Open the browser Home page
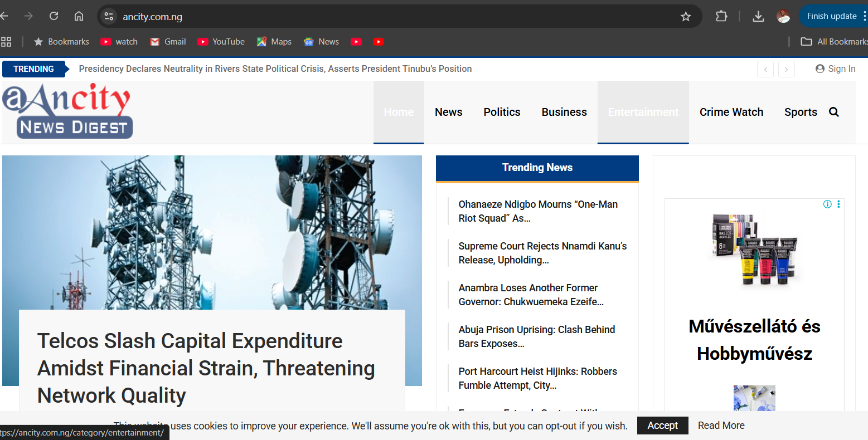 pos(79,16)
